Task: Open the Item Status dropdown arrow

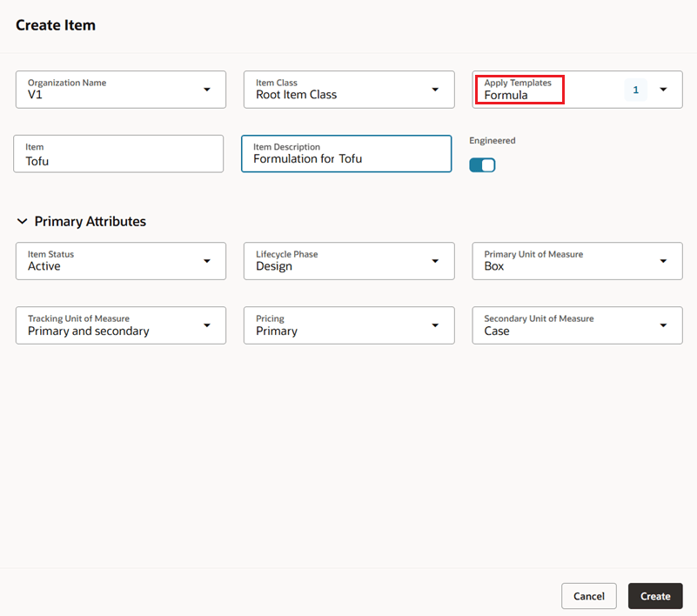Action: coord(207,261)
